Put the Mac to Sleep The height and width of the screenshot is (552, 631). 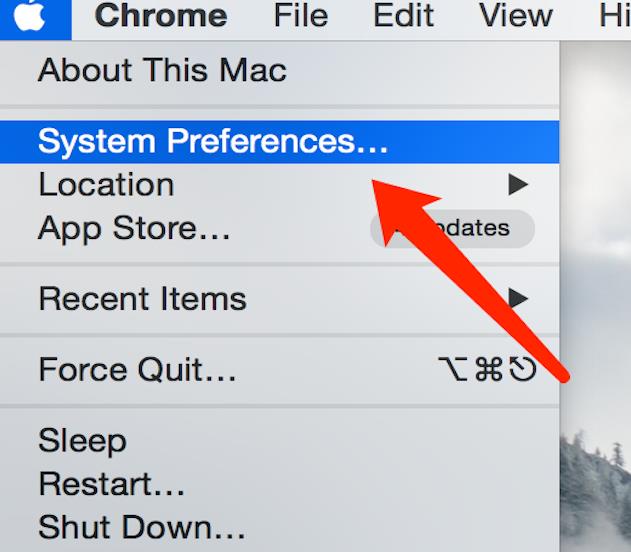click(x=82, y=440)
